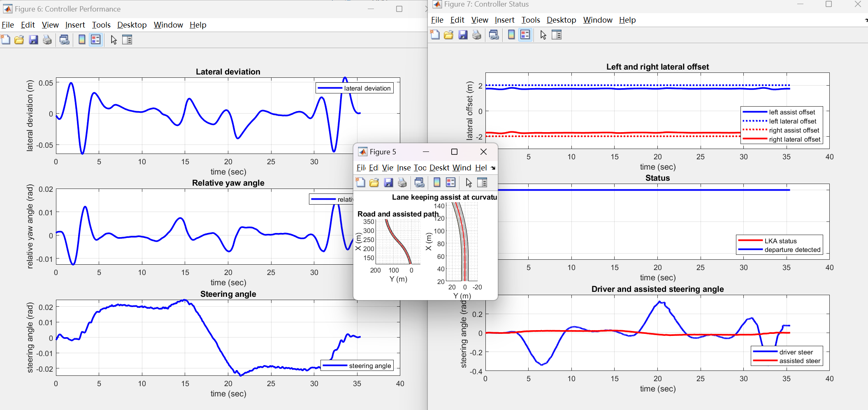Toggle Insert Colorbar in Figure 7 toolbar
Viewport: 868px width, 410px height.
511,35
